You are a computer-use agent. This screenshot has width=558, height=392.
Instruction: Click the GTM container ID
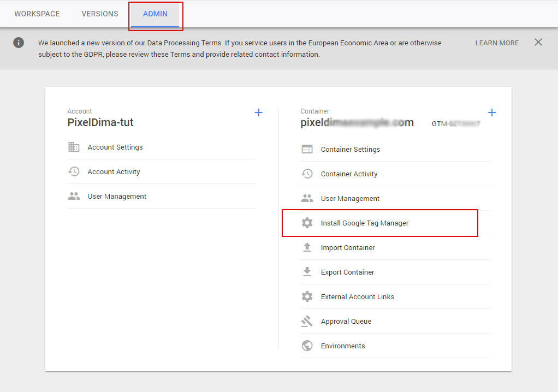pyautogui.click(x=456, y=124)
